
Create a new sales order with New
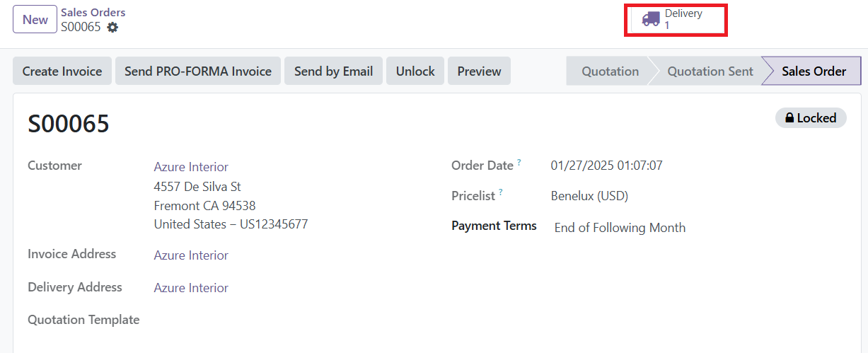[35, 20]
